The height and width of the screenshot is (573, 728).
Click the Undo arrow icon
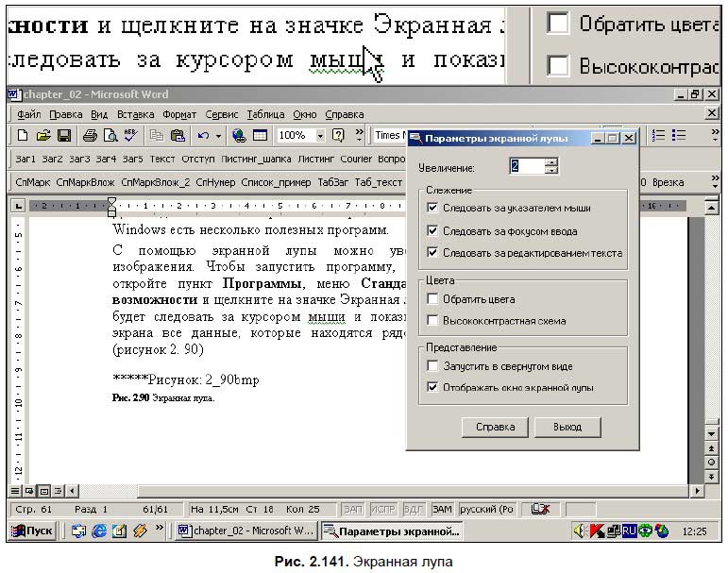coord(203,136)
